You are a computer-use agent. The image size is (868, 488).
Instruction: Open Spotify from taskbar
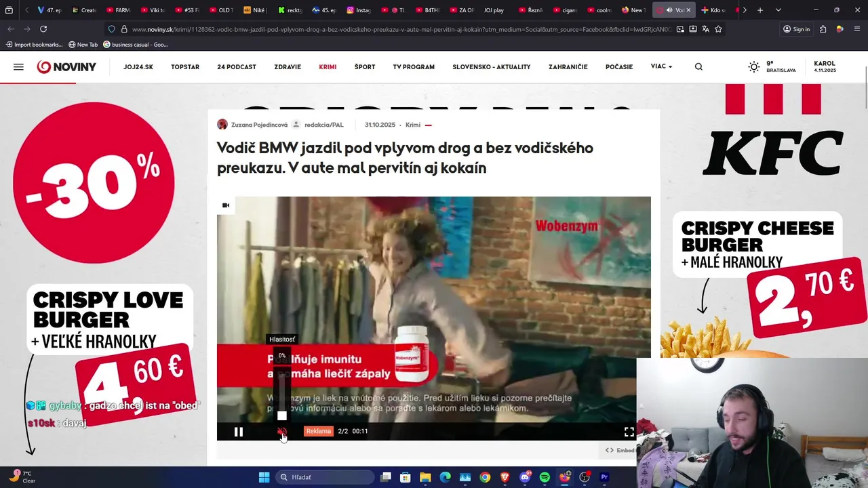545,477
